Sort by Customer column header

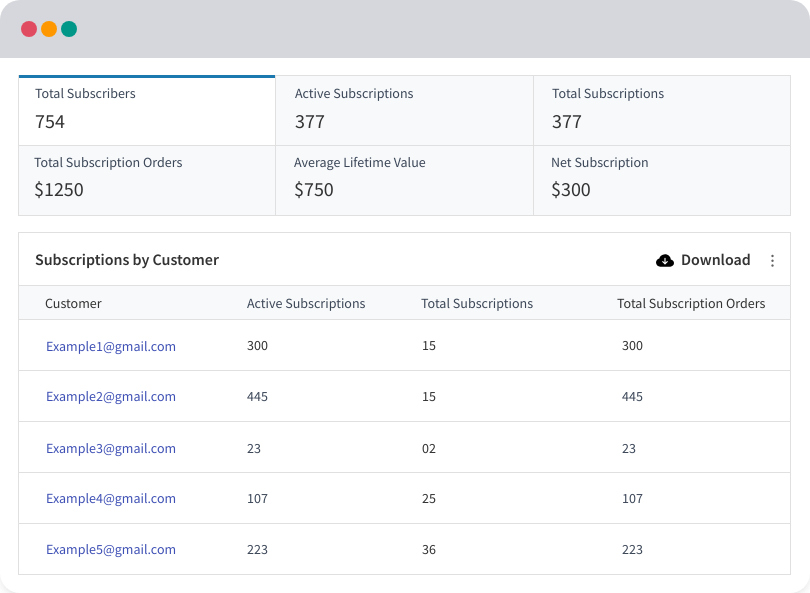[x=73, y=304]
